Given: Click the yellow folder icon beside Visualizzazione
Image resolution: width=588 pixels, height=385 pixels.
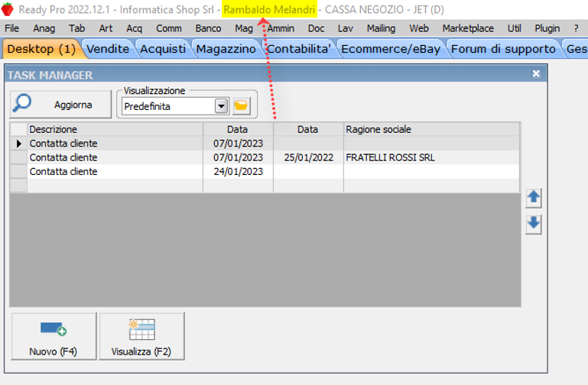Looking at the screenshot, I should click(x=242, y=106).
